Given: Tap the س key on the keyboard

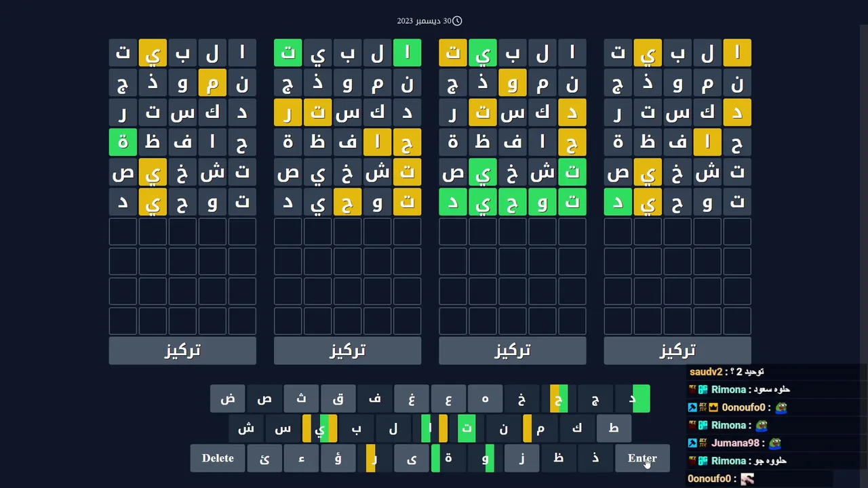Looking at the screenshot, I should (x=283, y=428).
